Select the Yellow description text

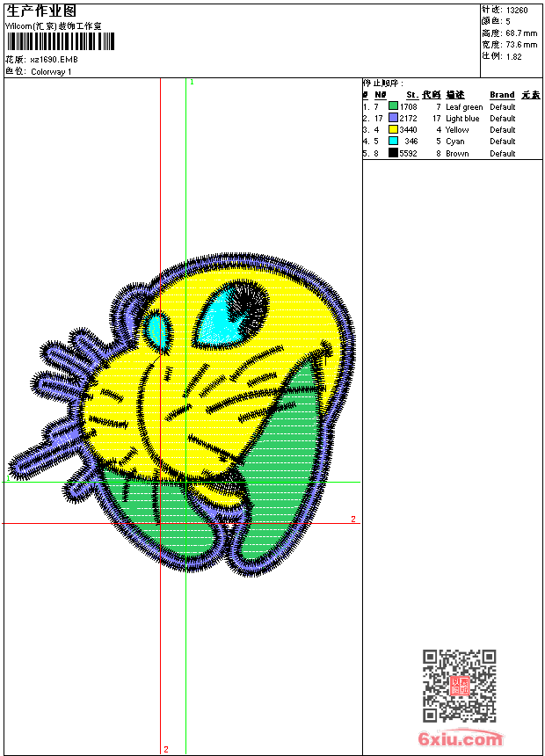pyautogui.click(x=457, y=130)
